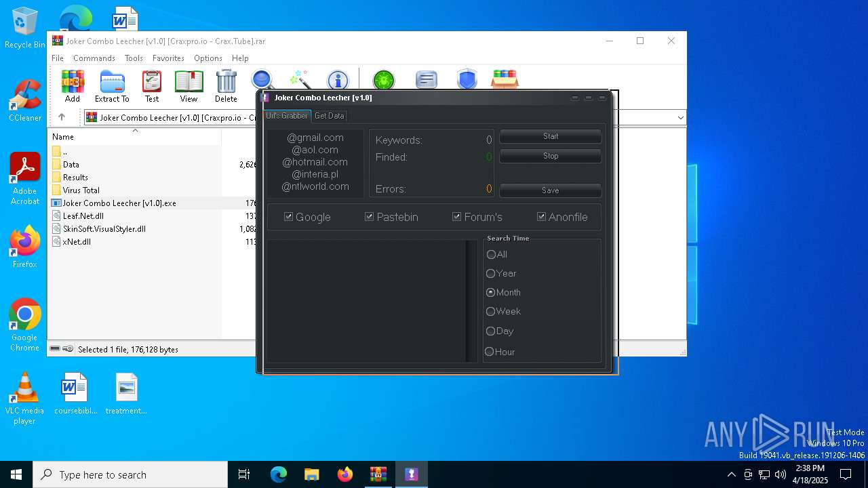The height and width of the screenshot is (488, 868).
Task: Click the results list vertical scrollbar
Action: [x=471, y=301]
